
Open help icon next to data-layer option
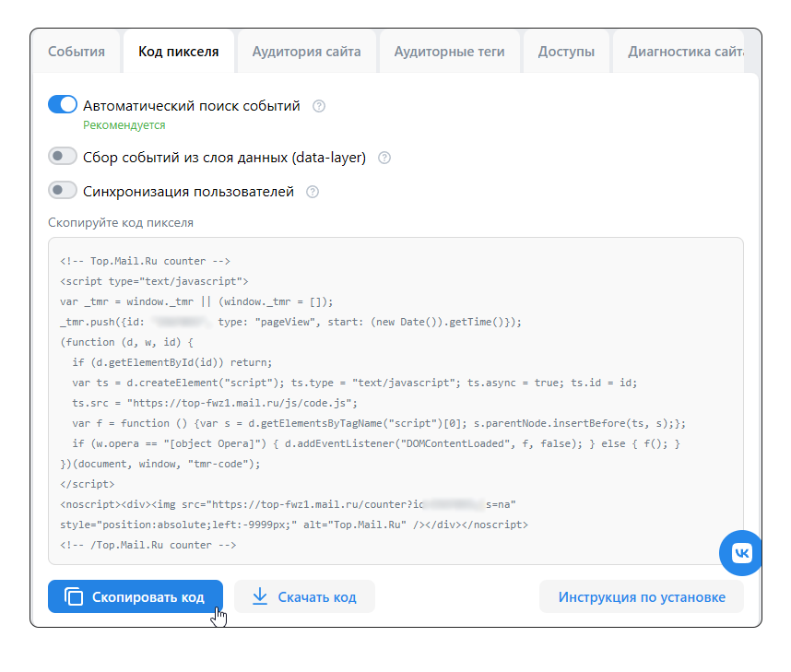pyautogui.click(x=384, y=158)
